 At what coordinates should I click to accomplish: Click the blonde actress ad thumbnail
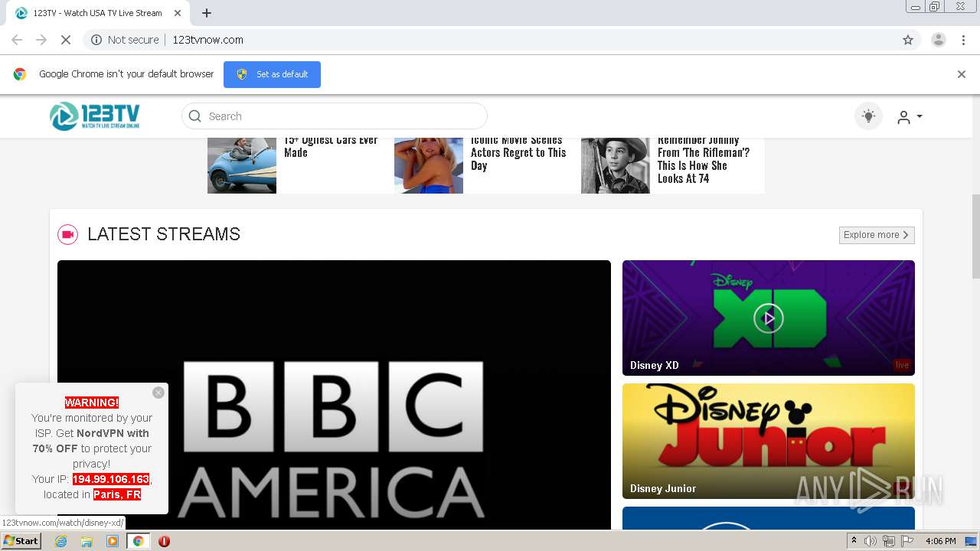pyautogui.click(x=429, y=166)
